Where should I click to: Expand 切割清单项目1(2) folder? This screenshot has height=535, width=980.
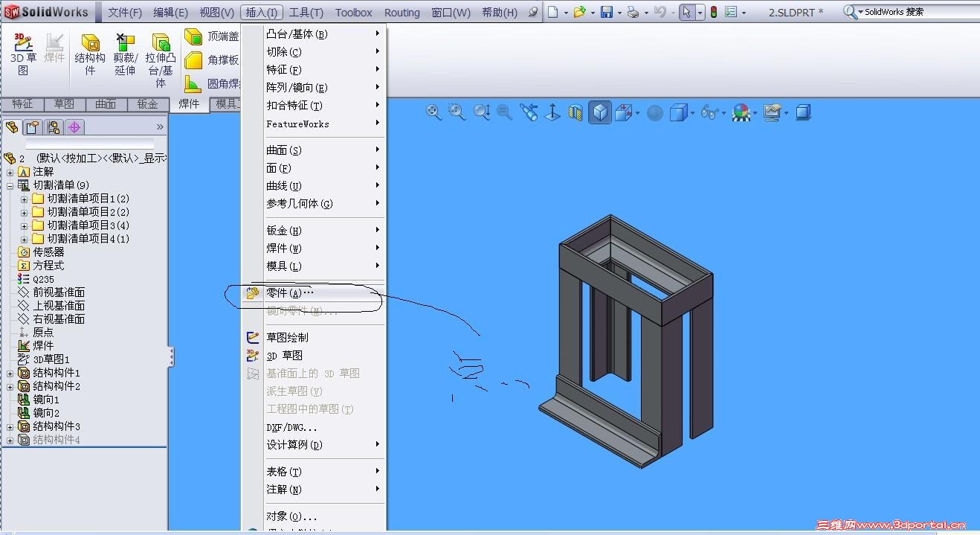click(25, 199)
